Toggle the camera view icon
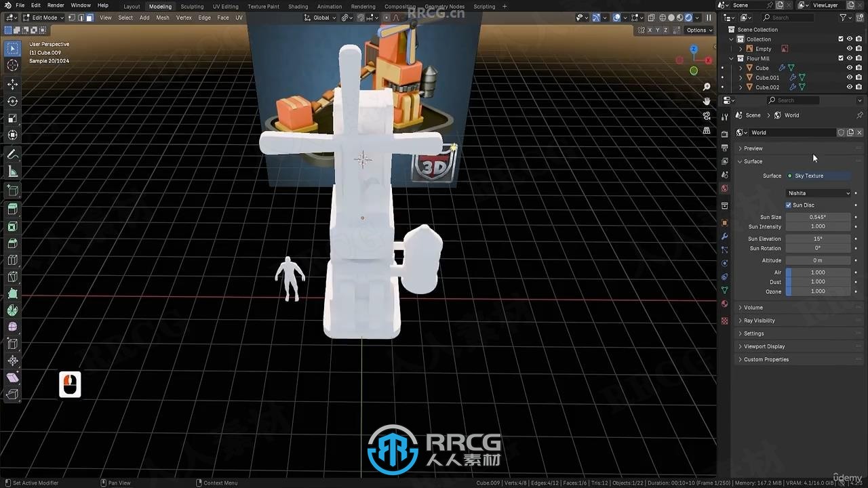Image resolution: width=868 pixels, height=488 pixels. (x=707, y=116)
